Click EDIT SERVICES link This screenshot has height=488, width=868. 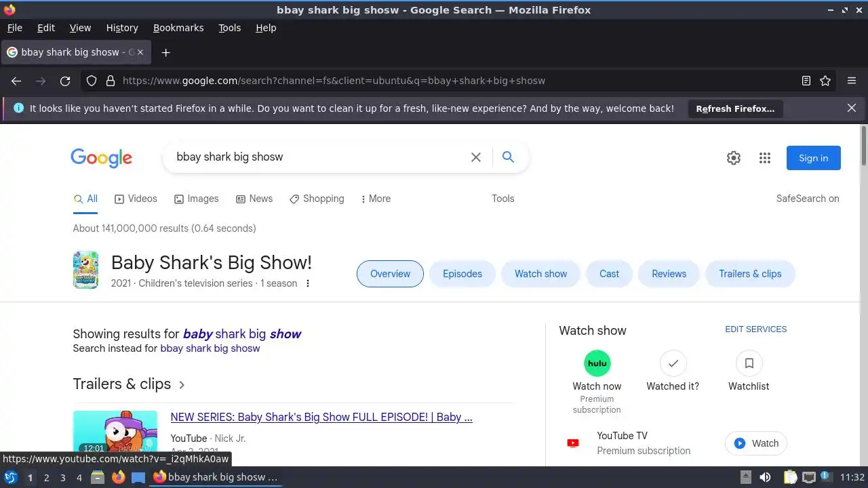point(756,329)
